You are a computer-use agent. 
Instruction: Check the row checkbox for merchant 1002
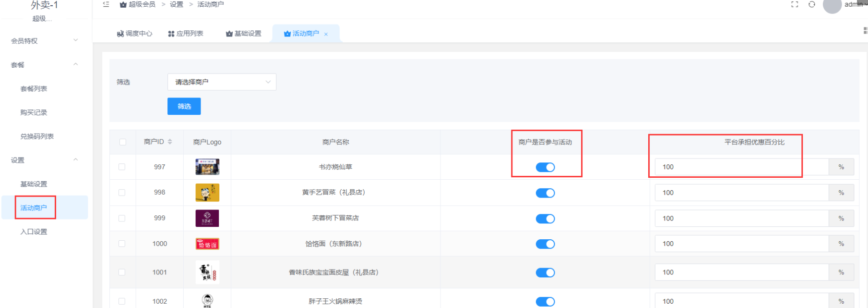[122, 301]
